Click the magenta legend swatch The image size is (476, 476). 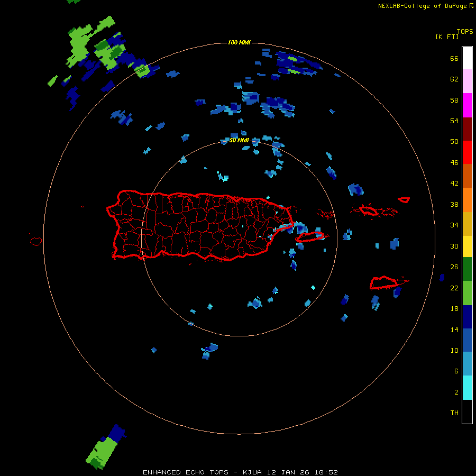pyautogui.click(x=467, y=105)
